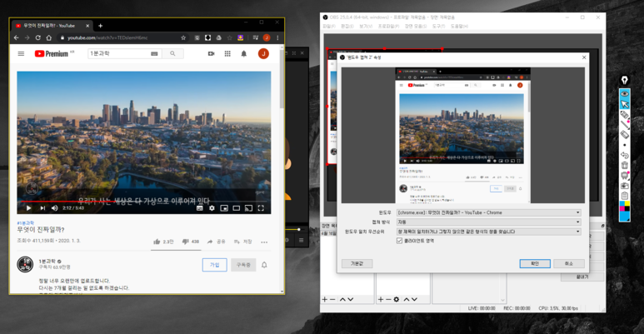This screenshot has height=334, width=644.
Task: Click the Chrome back arrow
Action: [x=17, y=37]
